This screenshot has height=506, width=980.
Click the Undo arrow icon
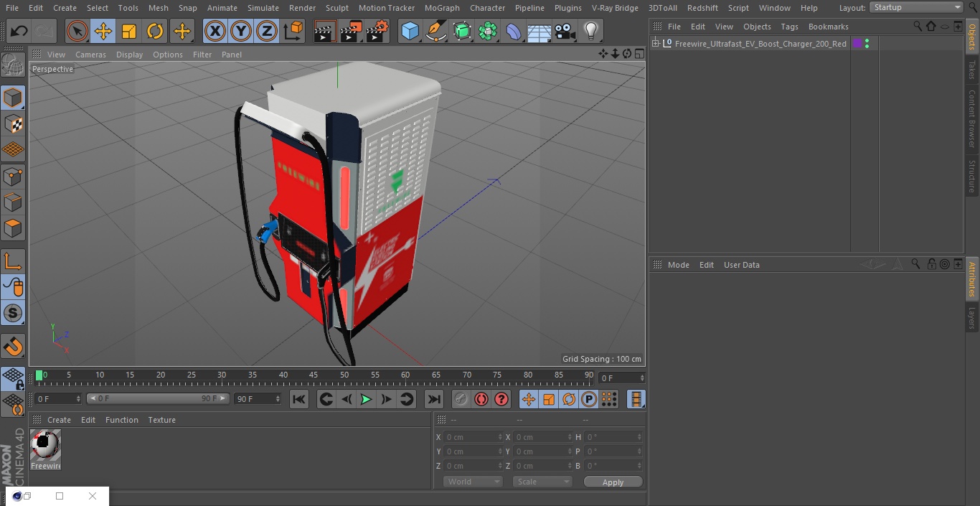pos(19,31)
